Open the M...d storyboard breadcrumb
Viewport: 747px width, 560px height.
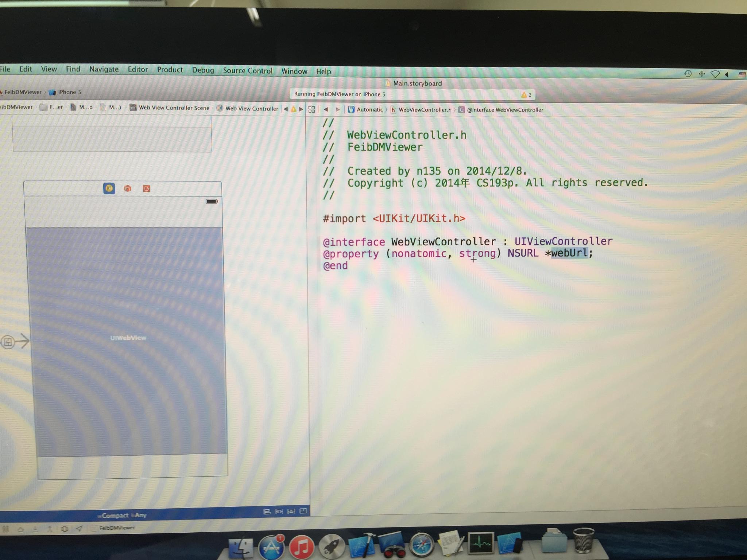pos(82,107)
